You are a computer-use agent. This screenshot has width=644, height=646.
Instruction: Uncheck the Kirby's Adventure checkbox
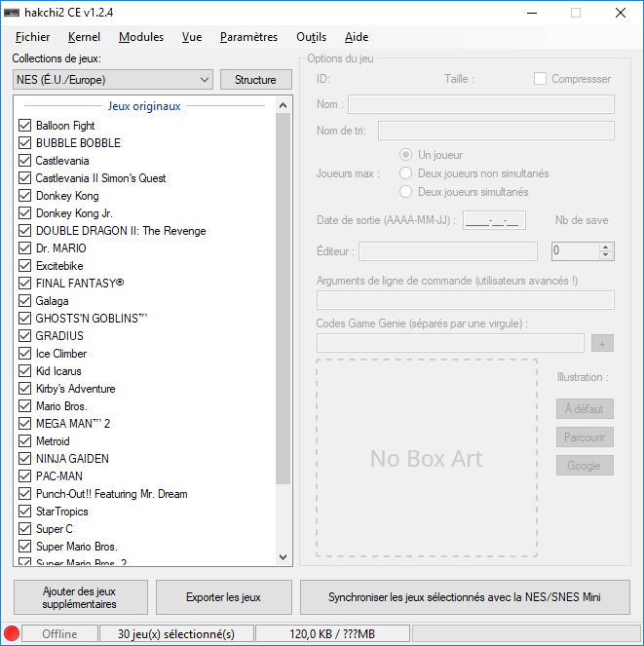(24, 389)
